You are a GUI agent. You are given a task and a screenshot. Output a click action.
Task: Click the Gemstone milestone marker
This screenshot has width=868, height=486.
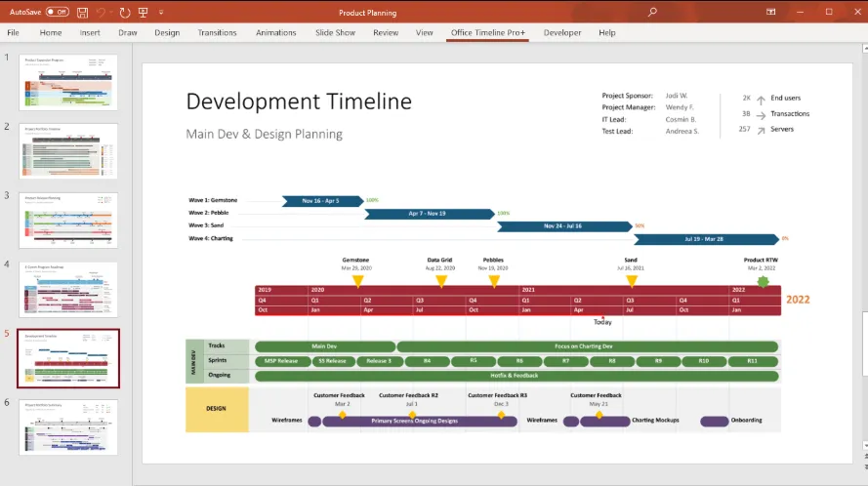pos(358,281)
